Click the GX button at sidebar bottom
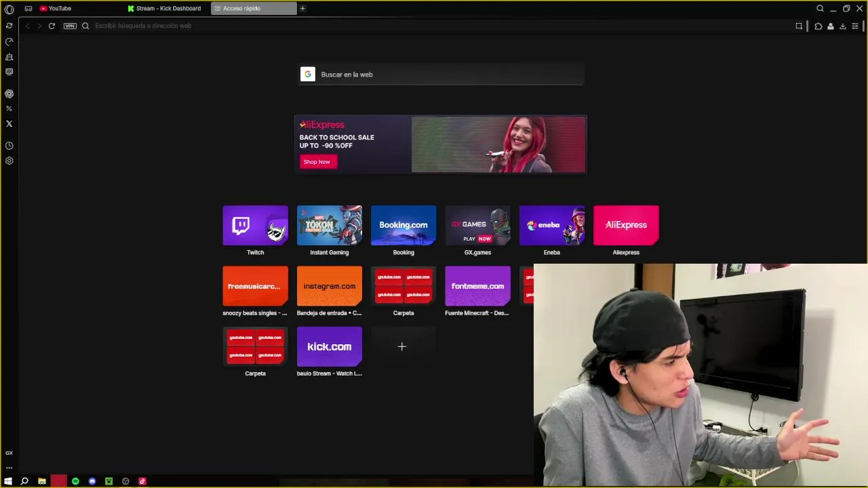The height and width of the screenshot is (488, 868). [x=9, y=453]
